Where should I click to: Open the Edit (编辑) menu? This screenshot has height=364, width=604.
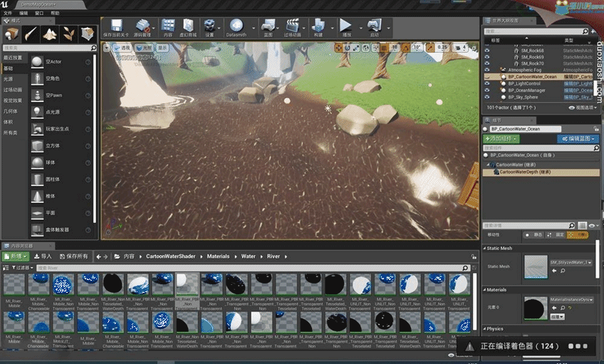(24, 13)
